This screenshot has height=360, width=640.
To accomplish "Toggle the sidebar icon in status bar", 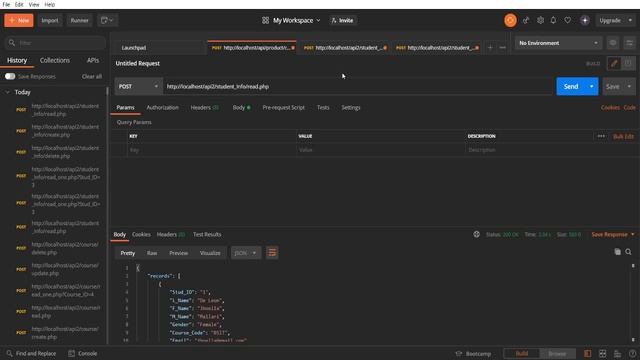I will pyautogui.click(x=587, y=353).
